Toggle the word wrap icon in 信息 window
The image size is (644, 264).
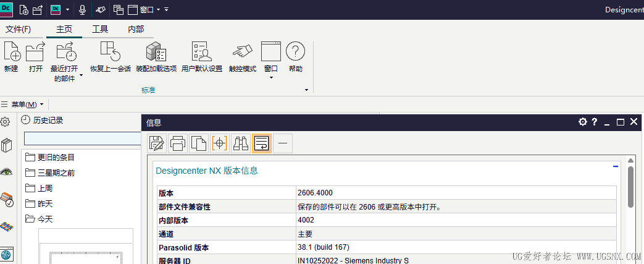pos(262,143)
